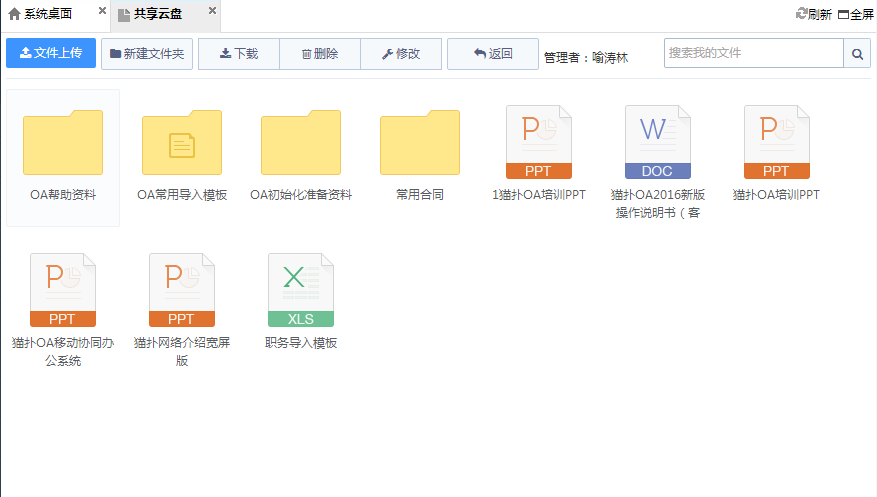Close the 共享云盘 tab

click(x=212, y=11)
